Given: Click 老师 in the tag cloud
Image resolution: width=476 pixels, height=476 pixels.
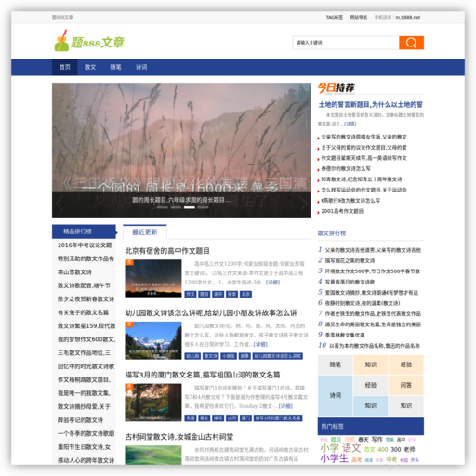Looking at the screenshot, I should (x=410, y=449).
